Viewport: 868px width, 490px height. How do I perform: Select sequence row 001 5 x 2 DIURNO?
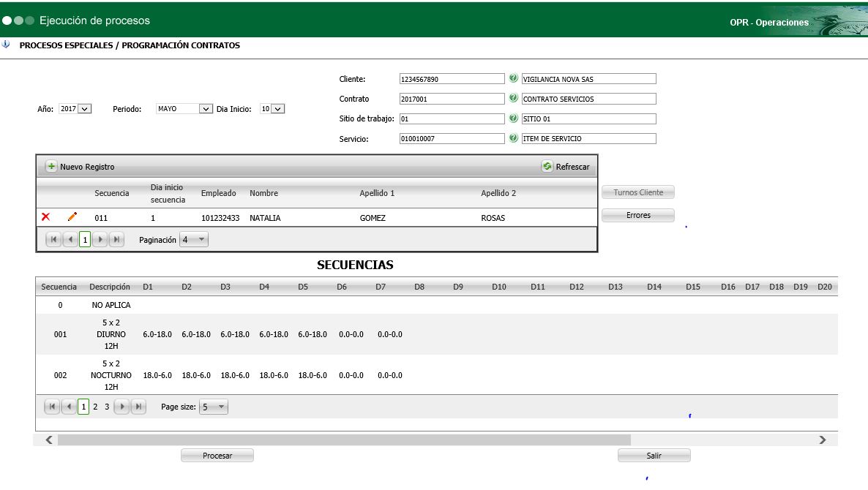pyautogui.click(x=437, y=334)
